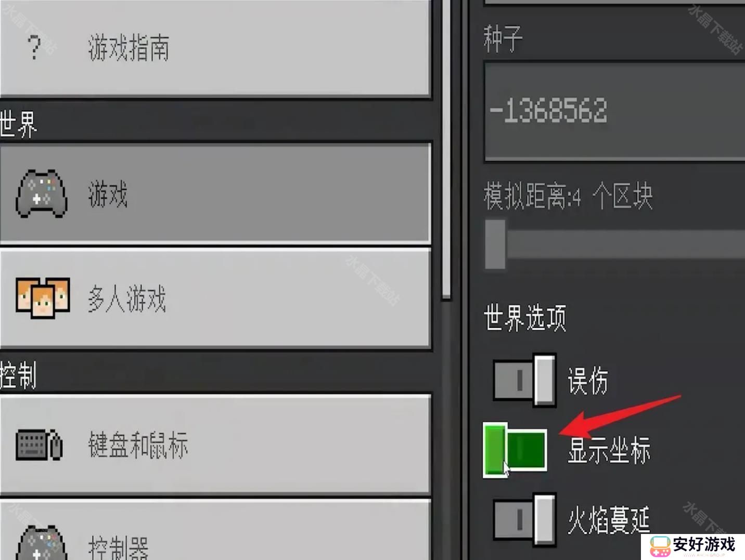Click the keyboard and mouse icon
This screenshot has width=745, height=560.
coord(39,445)
